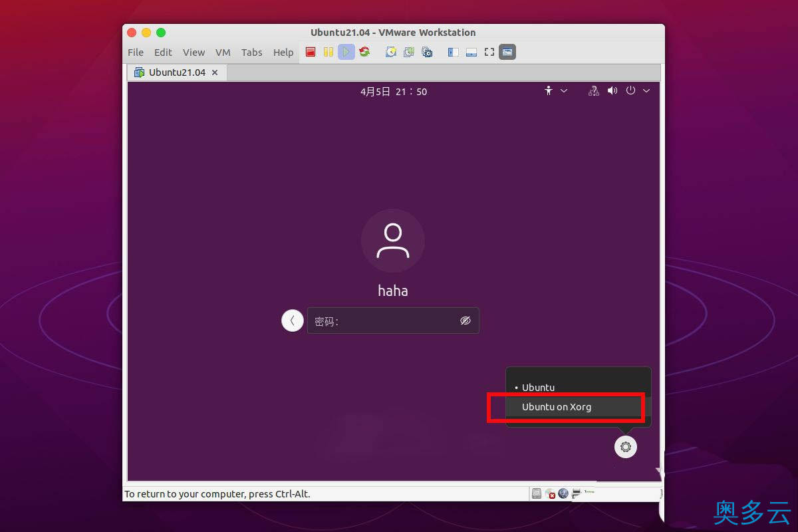Open the session chooser gear button
The image size is (798, 532).
(625, 447)
